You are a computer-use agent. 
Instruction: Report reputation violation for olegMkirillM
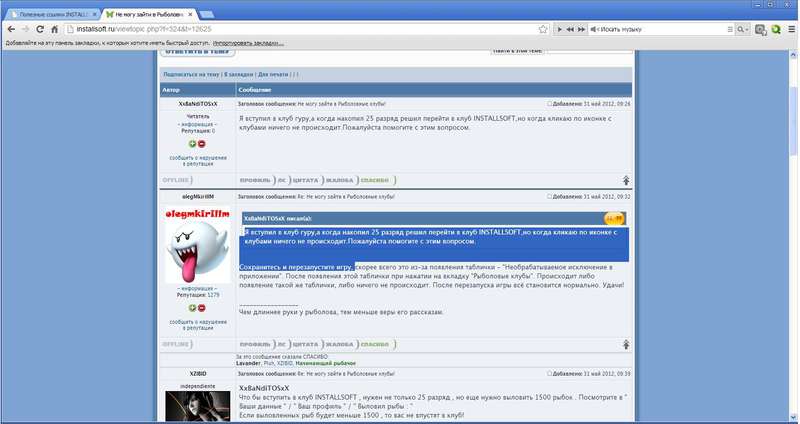pos(198,325)
